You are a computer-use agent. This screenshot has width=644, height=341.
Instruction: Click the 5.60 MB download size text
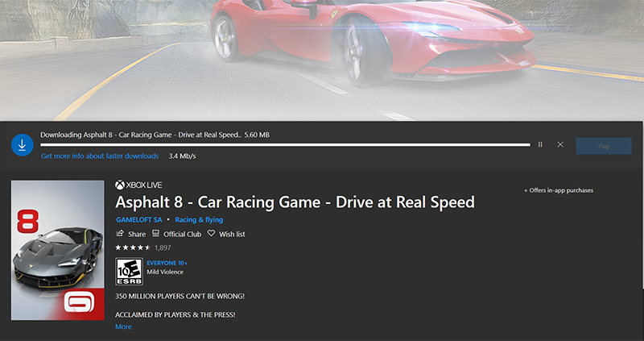257,135
